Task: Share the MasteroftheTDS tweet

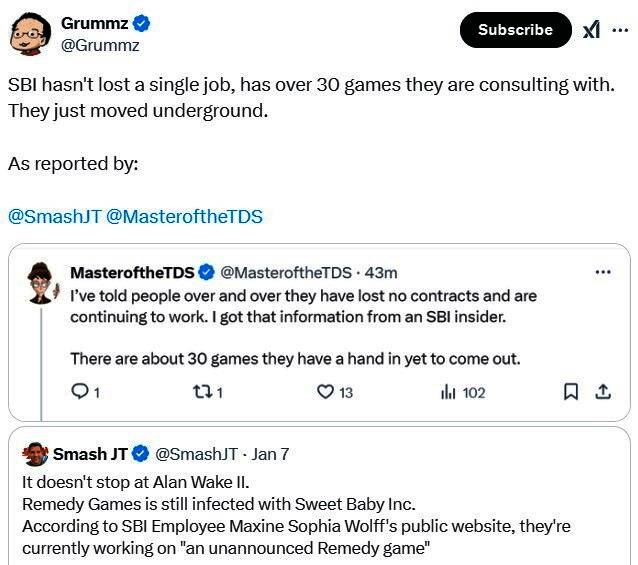Action: click(x=603, y=393)
